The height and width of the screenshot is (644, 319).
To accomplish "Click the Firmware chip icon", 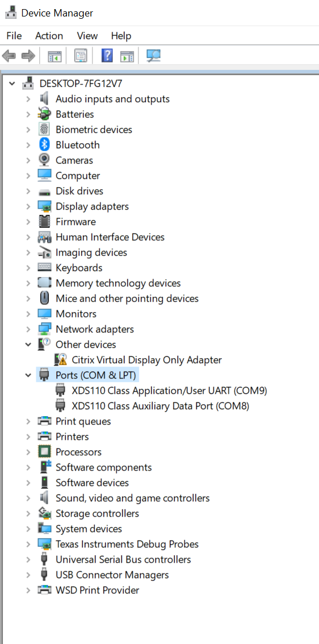I will pos(44,221).
